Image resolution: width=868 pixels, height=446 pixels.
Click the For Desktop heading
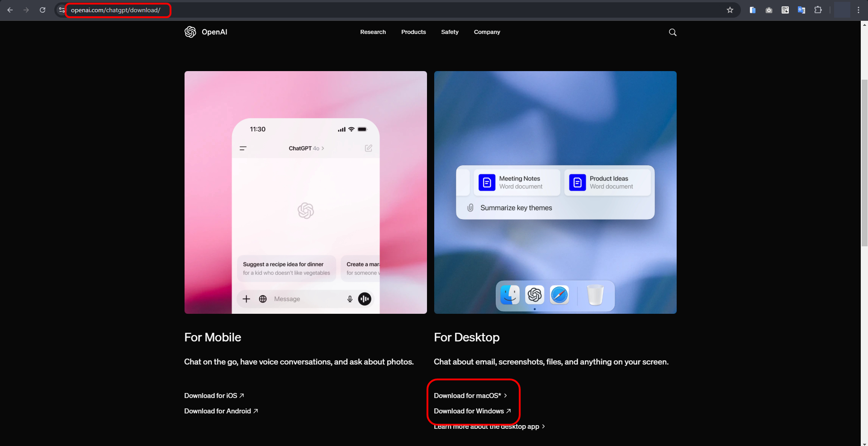pos(467,337)
